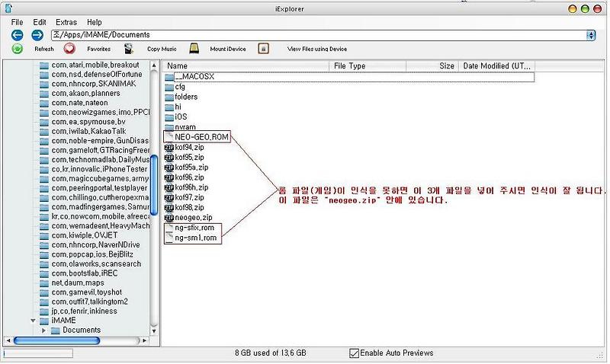Click the ng-sm1.rom file icon

tap(169, 238)
